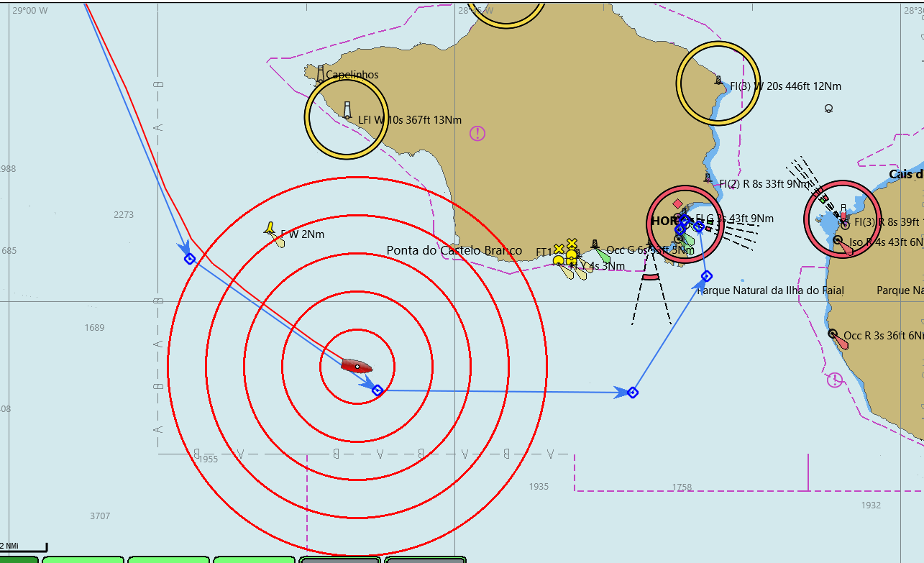Click the Occ G 6s light description text

[650, 250]
